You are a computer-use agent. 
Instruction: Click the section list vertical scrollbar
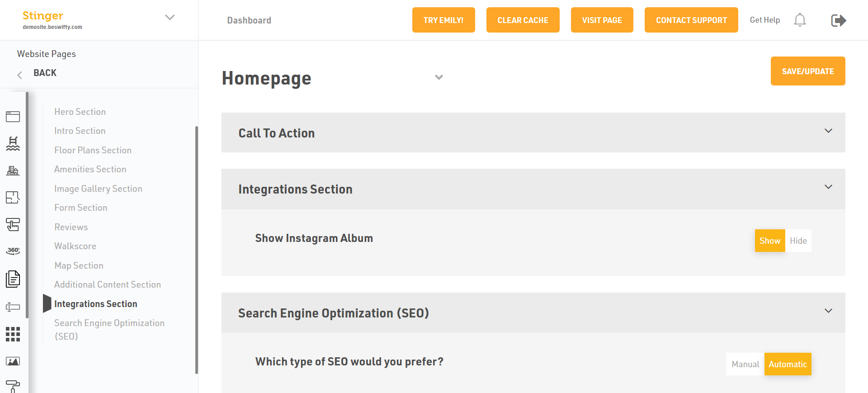coord(197,249)
